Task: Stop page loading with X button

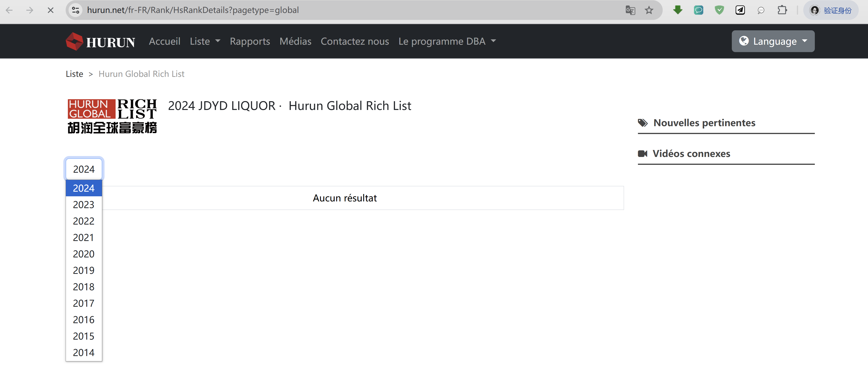Action: click(x=51, y=10)
